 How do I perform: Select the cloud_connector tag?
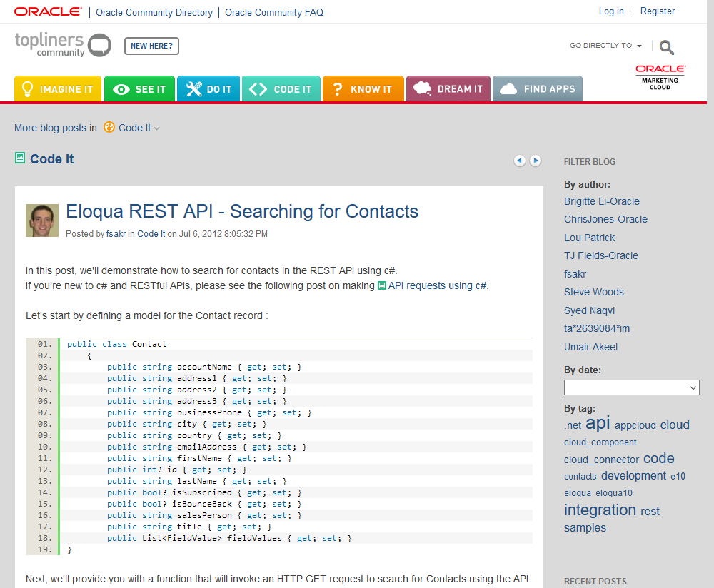(601, 460)
